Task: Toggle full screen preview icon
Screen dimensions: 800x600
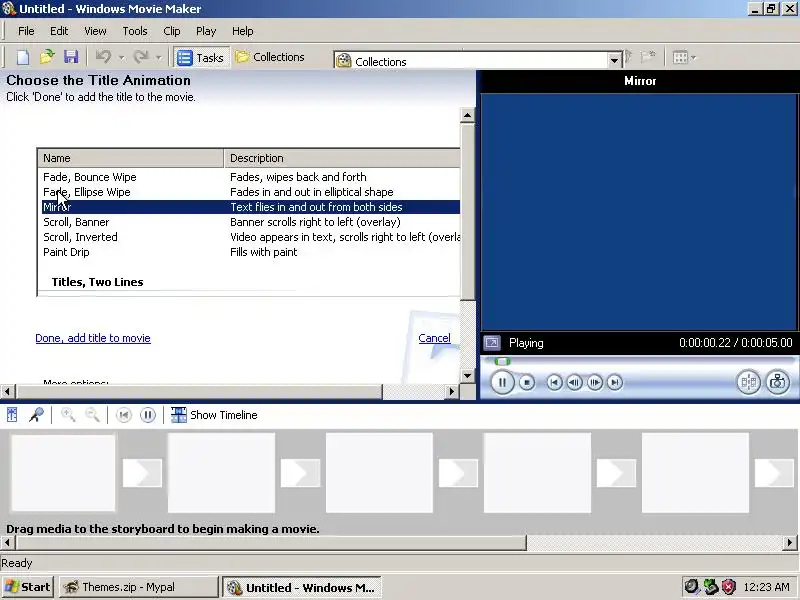Action: pos(492,342)
